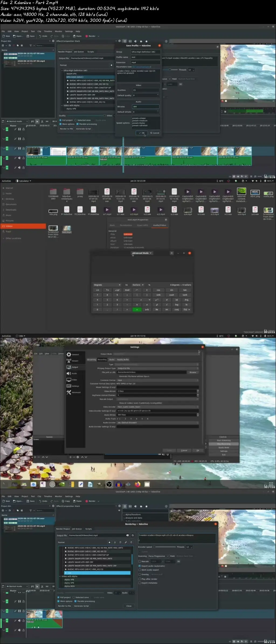
Task: Select nvidia.png file in the Videos folder
Action: [x=268, y=194]
